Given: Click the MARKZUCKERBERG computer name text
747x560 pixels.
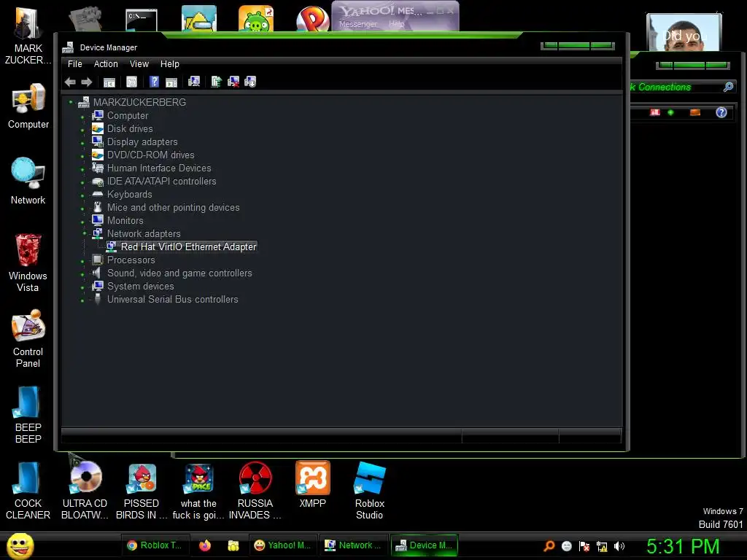Looking at the screenshot, I should [139, 102].
